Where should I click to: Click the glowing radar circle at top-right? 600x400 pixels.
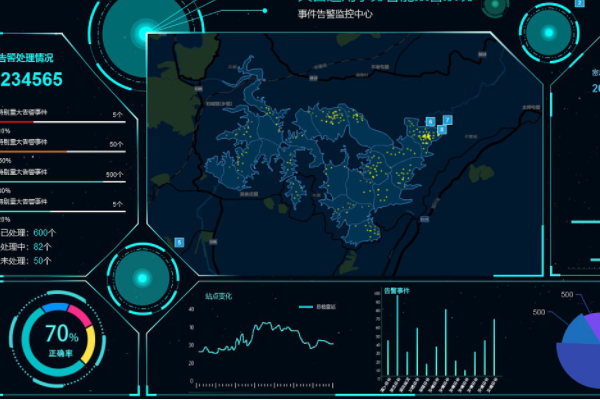coord(548,30)
